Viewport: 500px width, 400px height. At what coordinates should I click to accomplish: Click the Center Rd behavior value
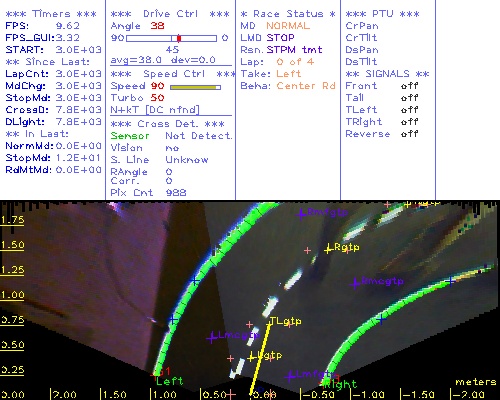306,86
